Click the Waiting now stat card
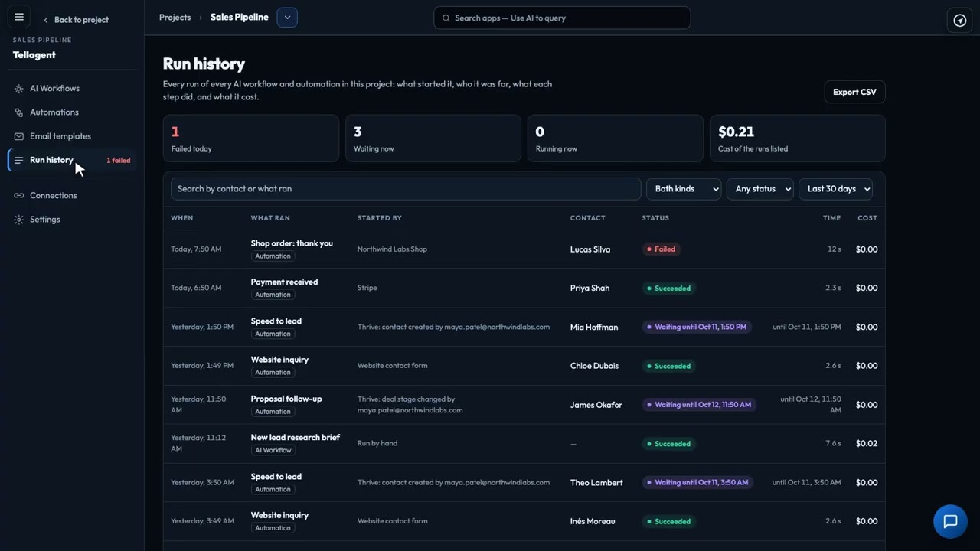This screenshot has height=551, width=980. coord(433,139)
